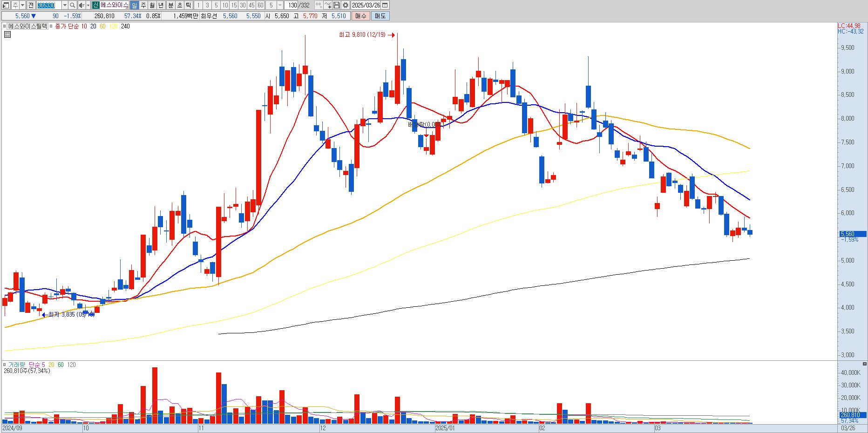868x433 pixels.
Task: Expand the sound options dropdown arrow
Action: click(88, 5)
